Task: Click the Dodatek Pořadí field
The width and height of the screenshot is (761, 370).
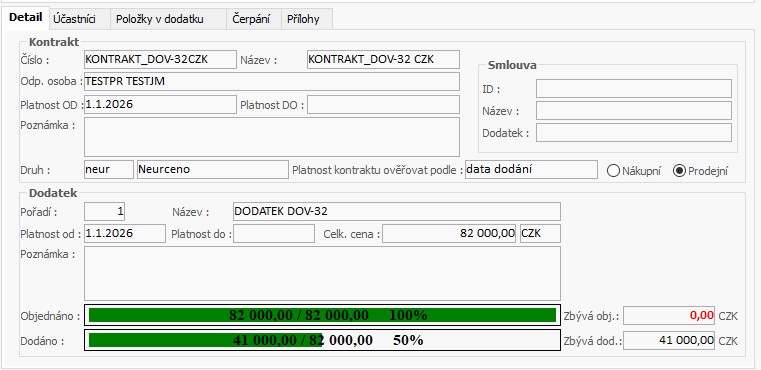Action: [104, 212]
